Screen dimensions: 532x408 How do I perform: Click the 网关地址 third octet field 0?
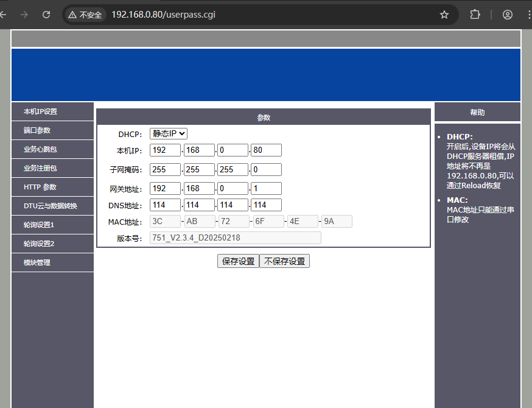coord(233,188)
